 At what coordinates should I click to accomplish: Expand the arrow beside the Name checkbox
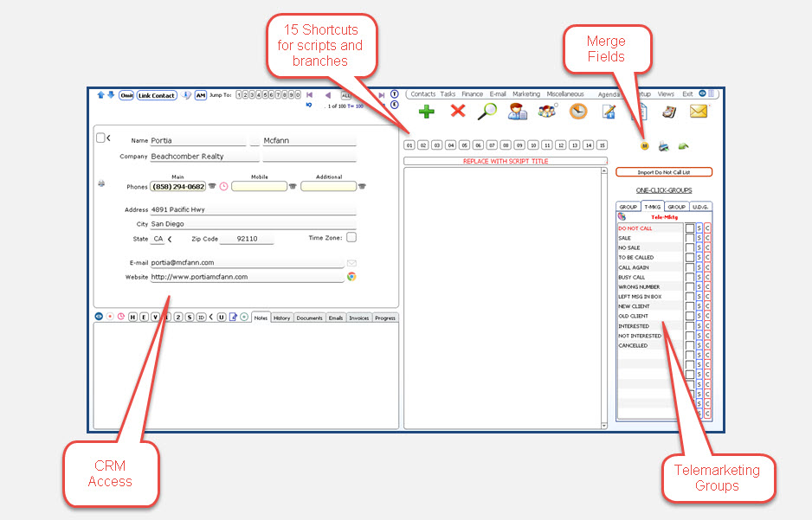(x=109, y=138)
